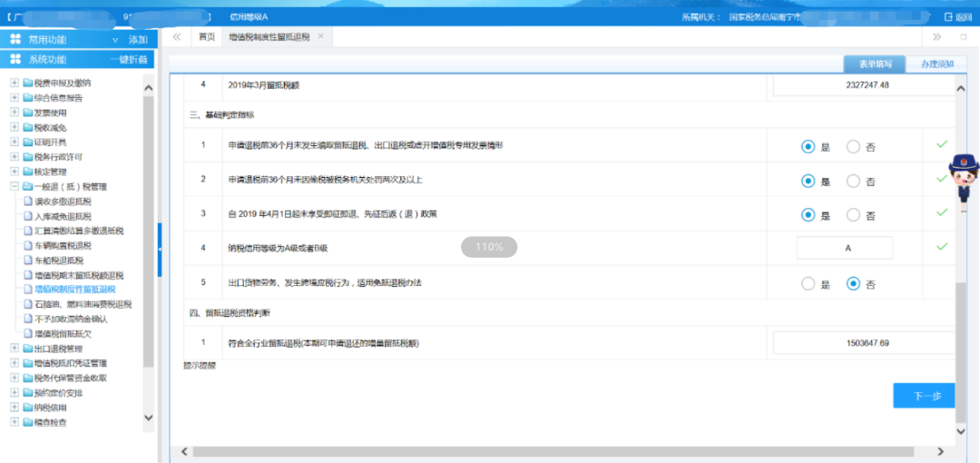This screenshot has width=980, height=463.
Task: Click folder icon of 综合信息报告
Action: tap(27, 98)
